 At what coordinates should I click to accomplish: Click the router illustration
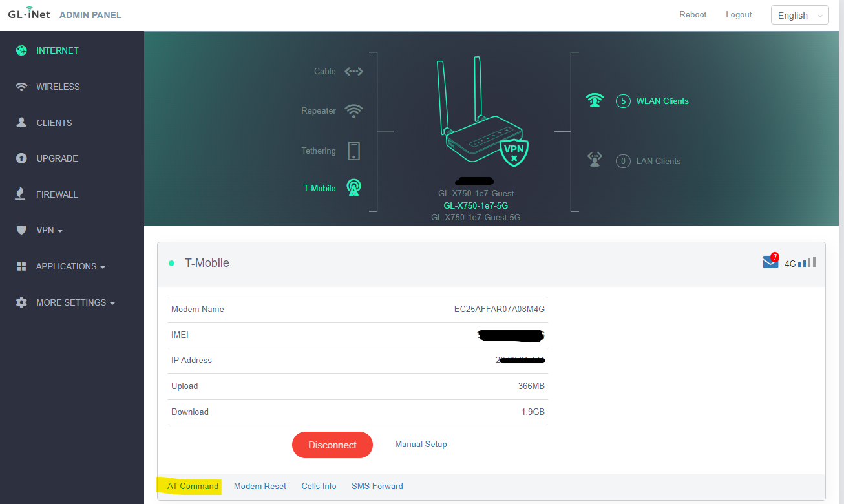[481, 112]
